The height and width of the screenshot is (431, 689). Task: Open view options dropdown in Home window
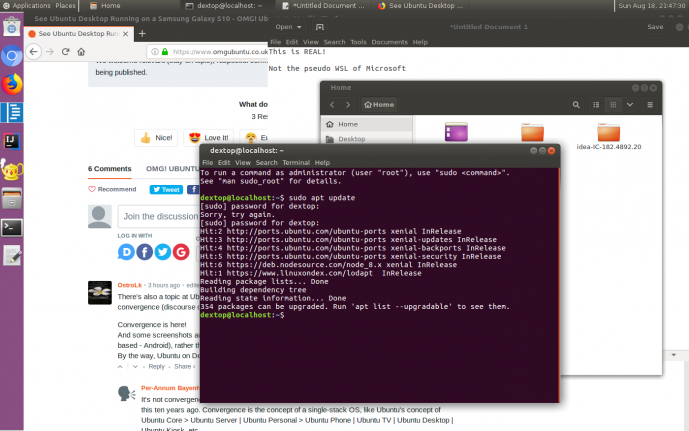630,105
